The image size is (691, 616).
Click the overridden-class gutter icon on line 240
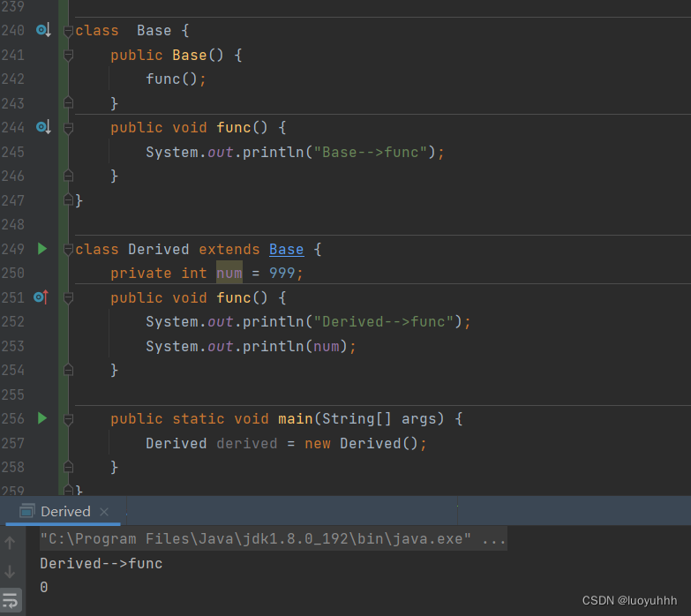pos(43,30)
